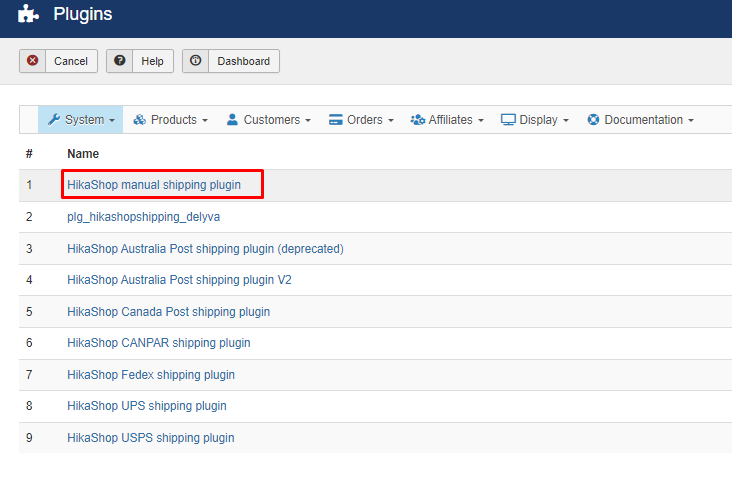Click the Display monitor icon
This screenshot has height=496, width=732.
tap(508, 120)
